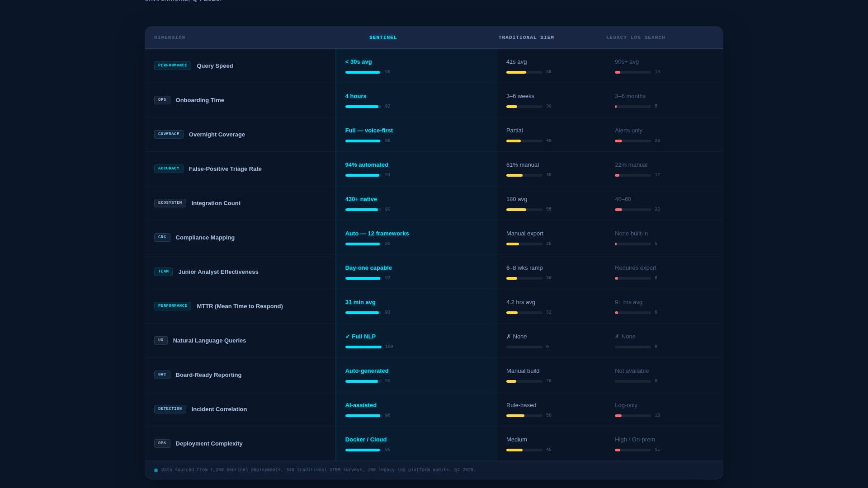Click the GRC tag beside Board-Ready Reporting
The image size is (868, 488).
pyautogui.click(x=162, y=375)
